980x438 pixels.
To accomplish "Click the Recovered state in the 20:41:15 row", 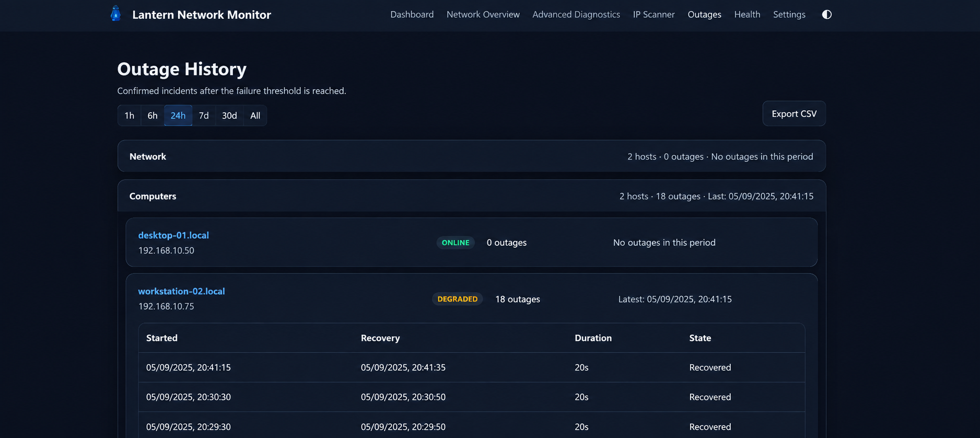I will tap(710, 367).
